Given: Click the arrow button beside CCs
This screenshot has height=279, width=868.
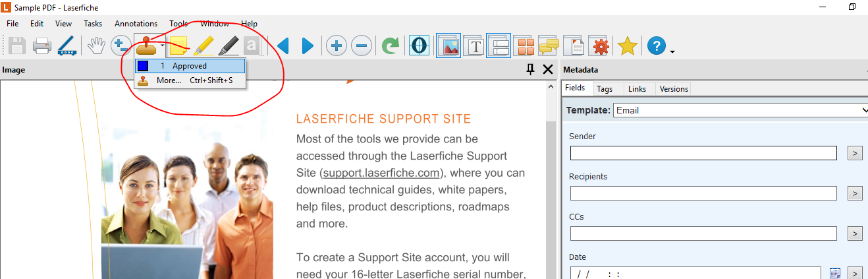Looking at the screenshot, I should point(854,234).
